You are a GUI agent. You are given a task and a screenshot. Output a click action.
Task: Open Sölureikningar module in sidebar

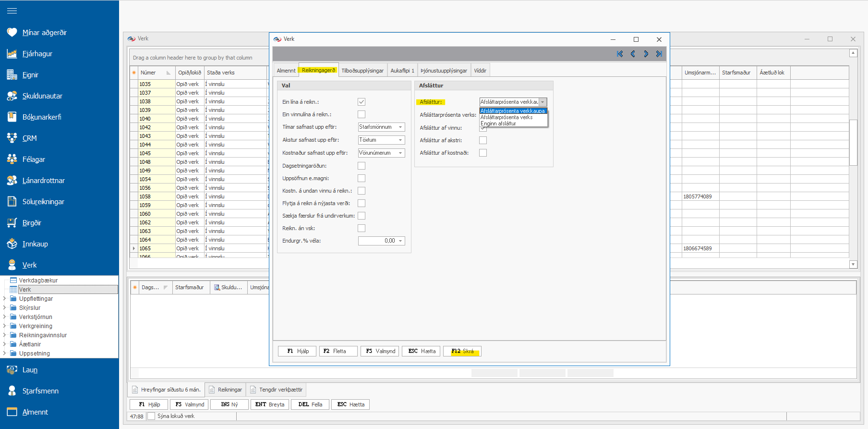click(x=43, y=202)
